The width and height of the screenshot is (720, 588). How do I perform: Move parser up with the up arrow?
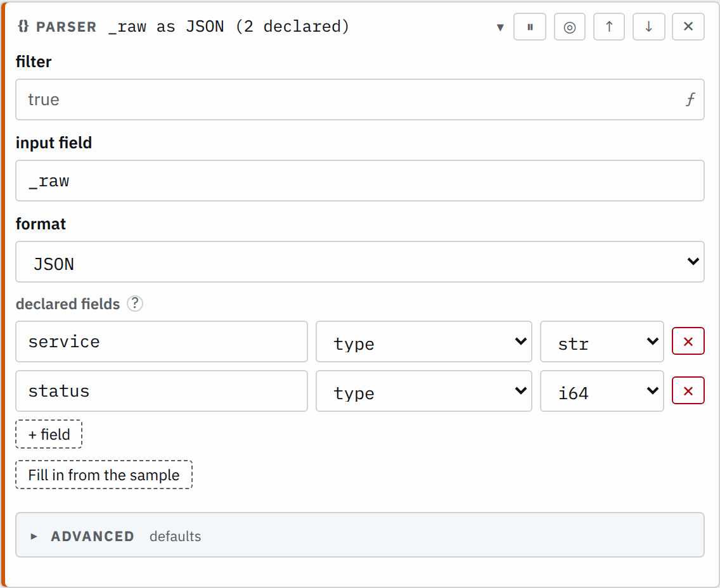point(609,27)
